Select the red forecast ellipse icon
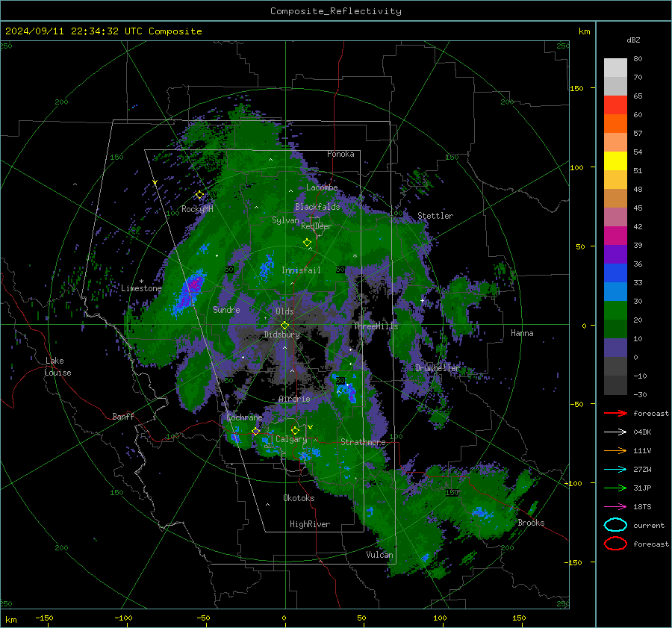Image resolution: width=672 pixels, height=628 pixels. pos(615,544)
